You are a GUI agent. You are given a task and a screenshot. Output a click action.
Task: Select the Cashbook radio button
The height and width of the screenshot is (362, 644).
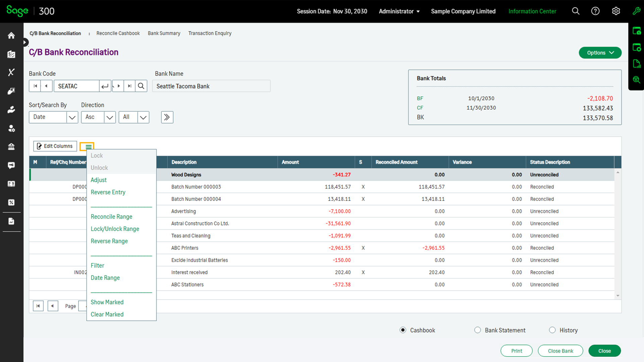click(402, 330)
